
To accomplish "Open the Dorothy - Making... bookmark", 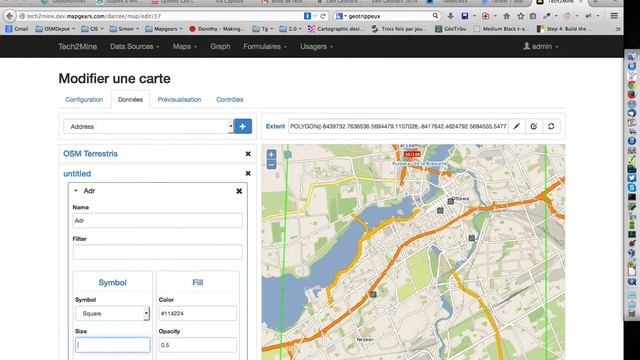I will [x=217, y=29].
